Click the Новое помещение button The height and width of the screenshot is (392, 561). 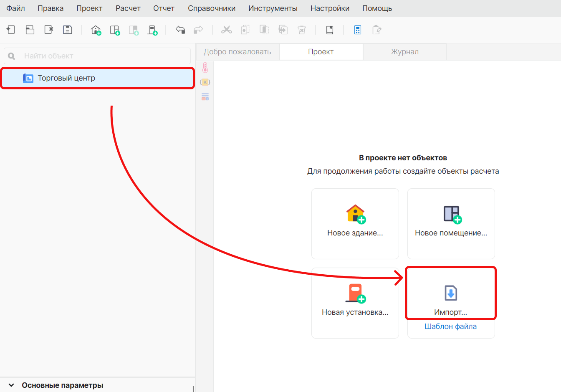click(451, 224)
